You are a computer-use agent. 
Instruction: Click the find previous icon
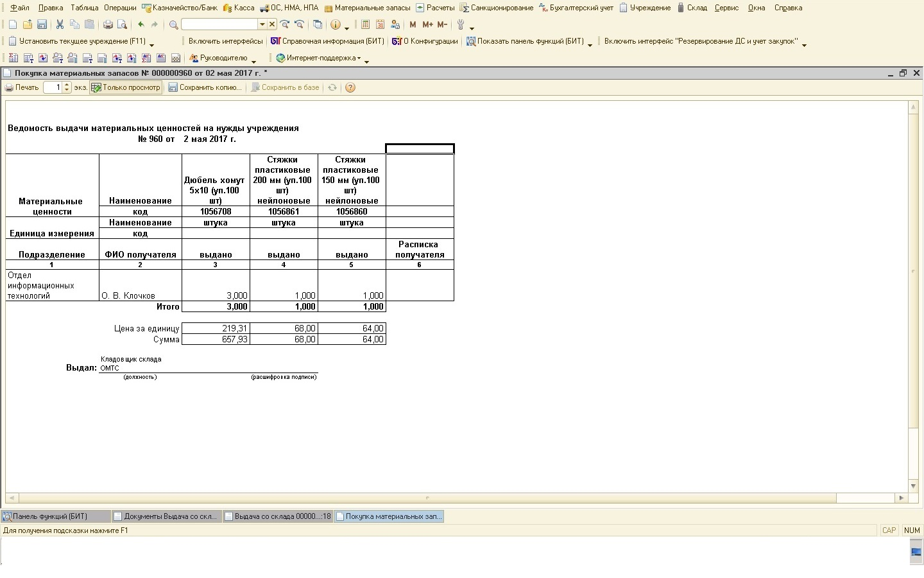pyautogui.click(x=299, y=24)
